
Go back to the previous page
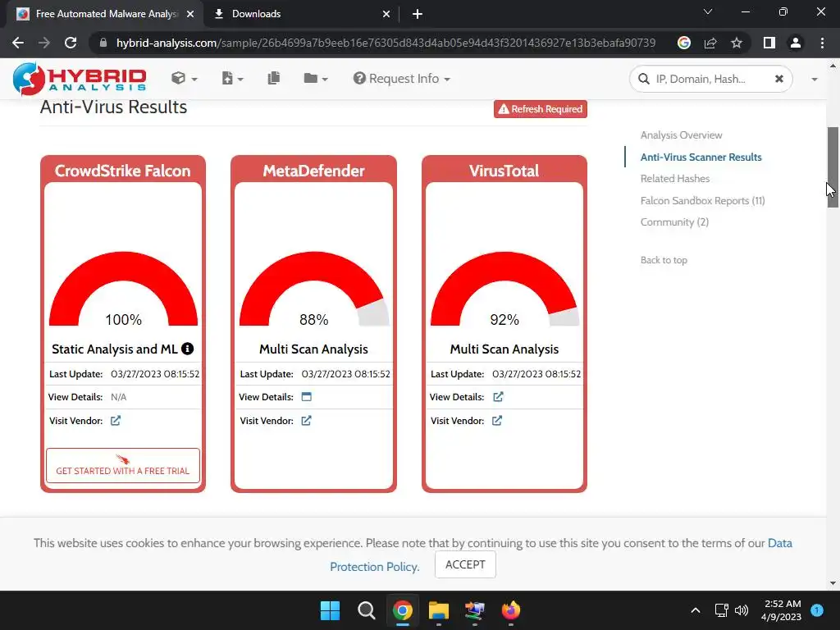[x=18, y=43]
